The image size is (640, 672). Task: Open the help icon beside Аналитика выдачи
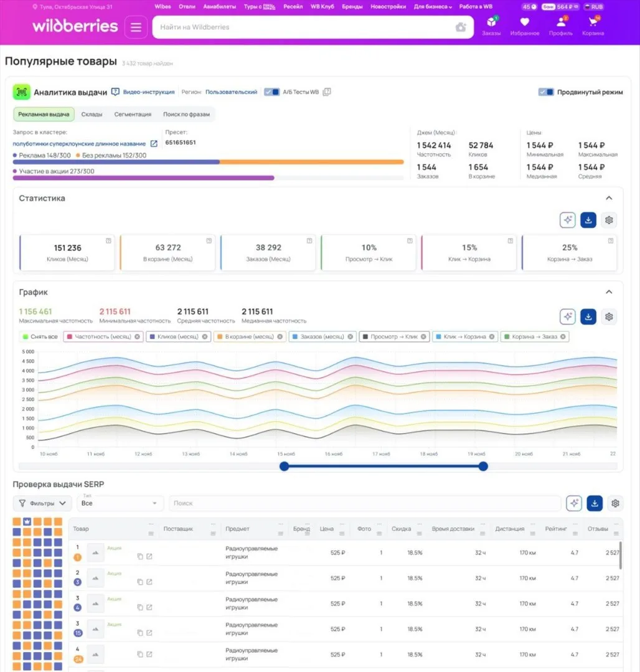pos(115,92)
